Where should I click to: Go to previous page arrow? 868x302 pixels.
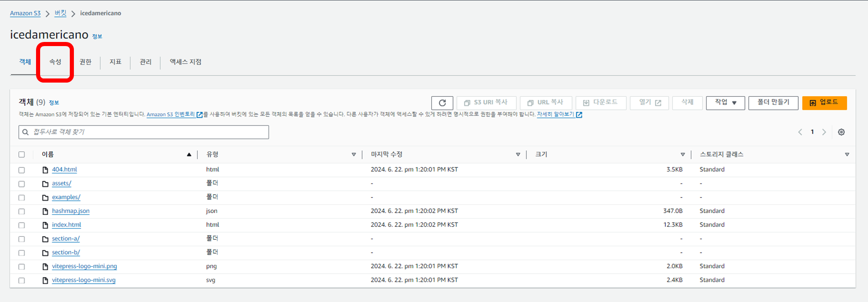[800, 132]
